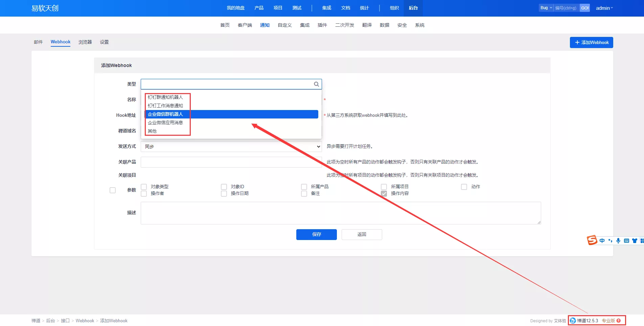Viewport: 644px width, 326px height.
Task: Open 客户端 in admin submenu
Action: tap(245, 25)
